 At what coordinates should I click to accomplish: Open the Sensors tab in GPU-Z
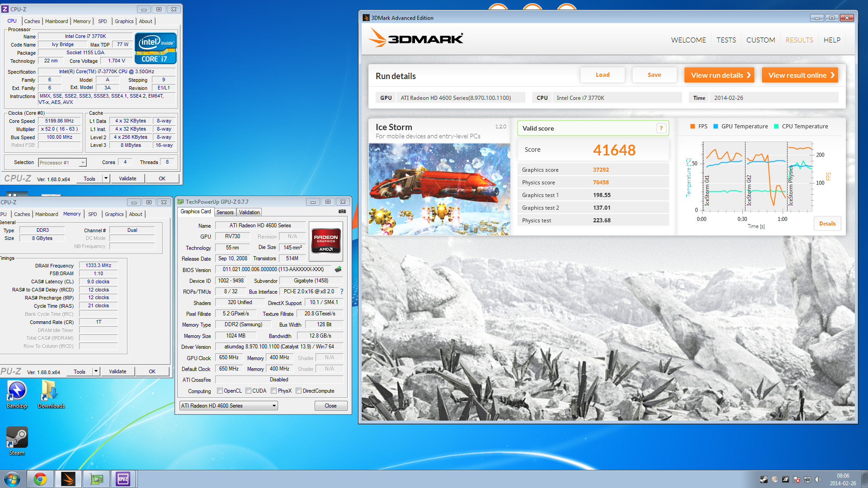225,212
